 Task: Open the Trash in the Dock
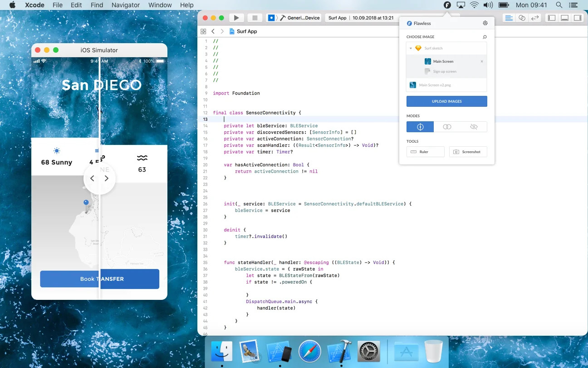point(433,352)
